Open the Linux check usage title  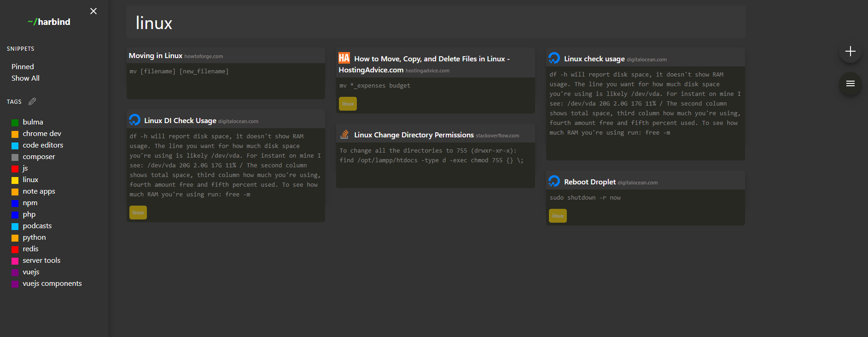pos(594,59)
